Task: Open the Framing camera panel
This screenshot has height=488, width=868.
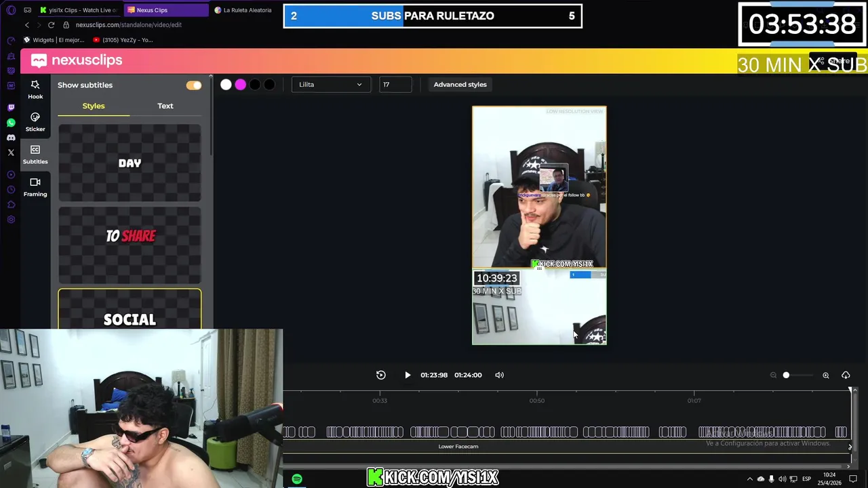Action: coord(35,187)
